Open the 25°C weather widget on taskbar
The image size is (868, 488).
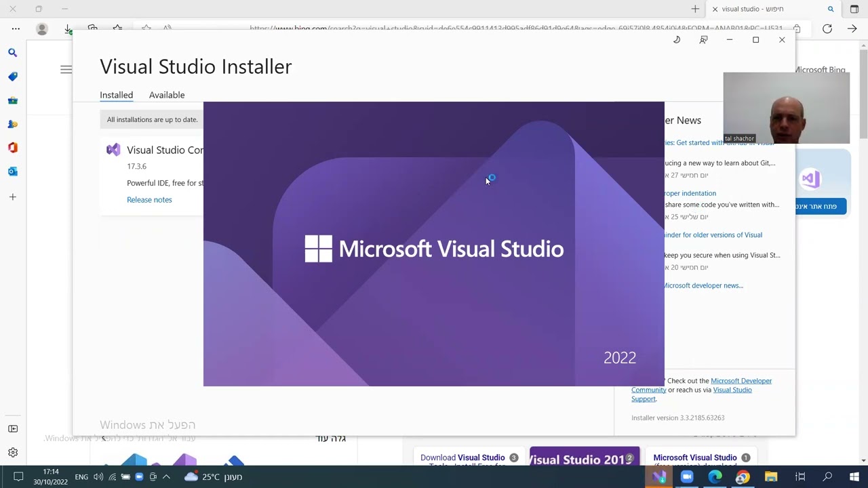213,476
